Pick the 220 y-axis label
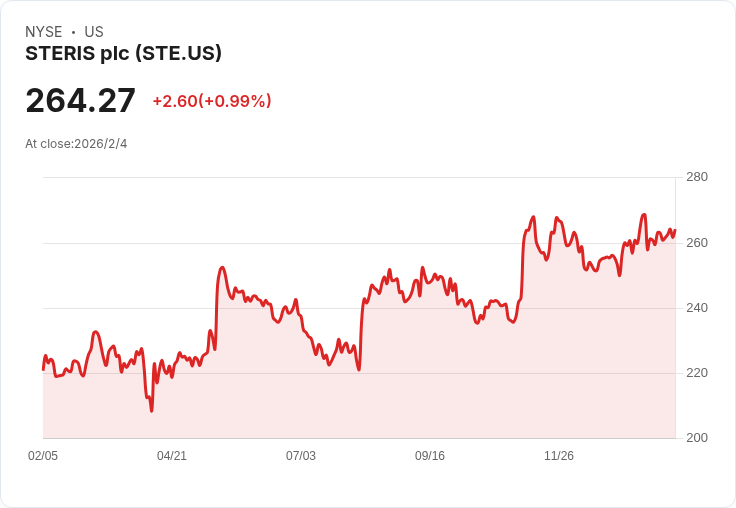The height and width of the screenshot is (508, 736). click(x=696, y=373)
